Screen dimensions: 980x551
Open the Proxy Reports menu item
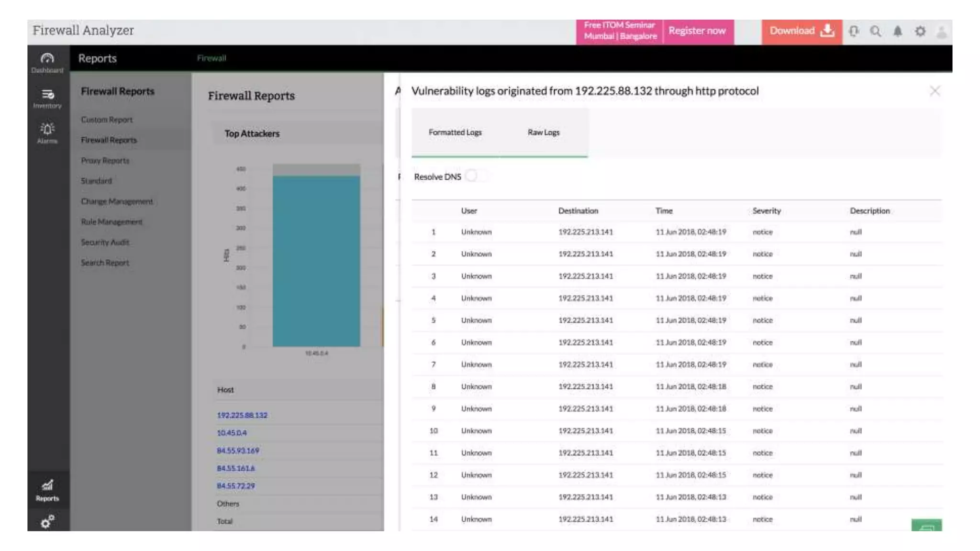(x=105, y=161)
